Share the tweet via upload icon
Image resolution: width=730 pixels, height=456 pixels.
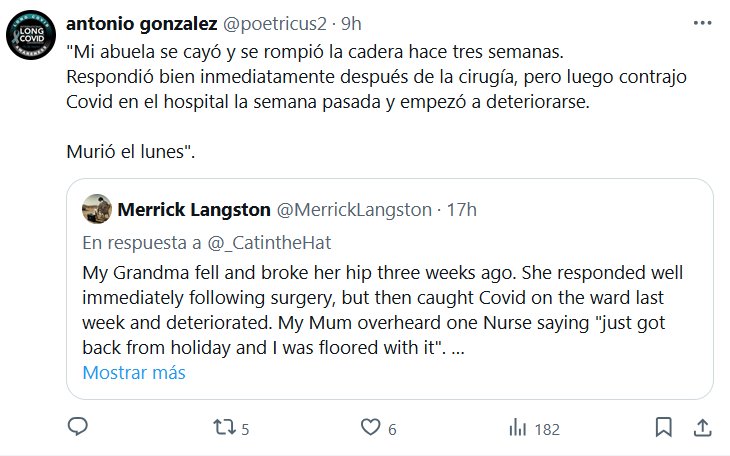coord(702,428)
